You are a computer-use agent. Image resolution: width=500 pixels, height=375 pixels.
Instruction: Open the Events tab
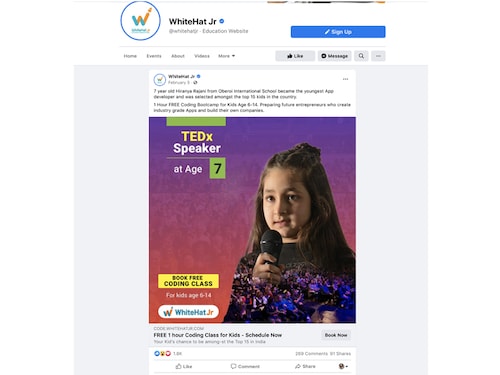[x=154, y=56]
